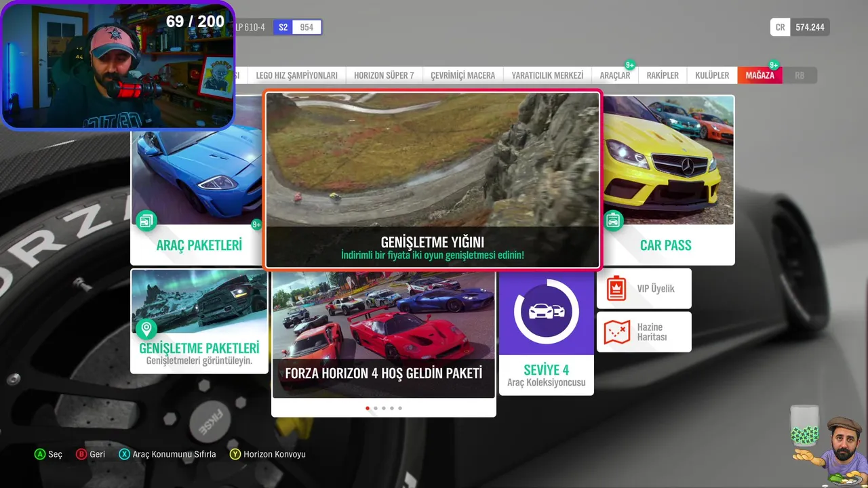The image size is (868, 488).
Task: Click the 954 performance index value
Action: pos(307,27)
